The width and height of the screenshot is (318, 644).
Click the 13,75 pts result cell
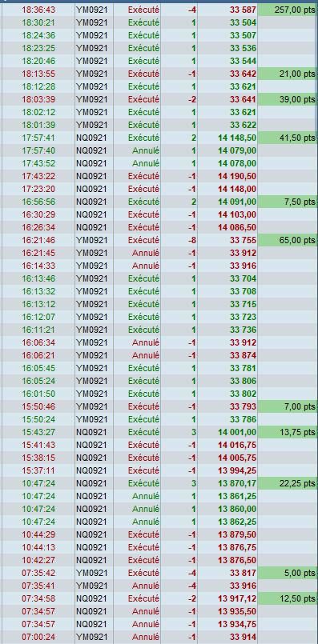(288, 432)
